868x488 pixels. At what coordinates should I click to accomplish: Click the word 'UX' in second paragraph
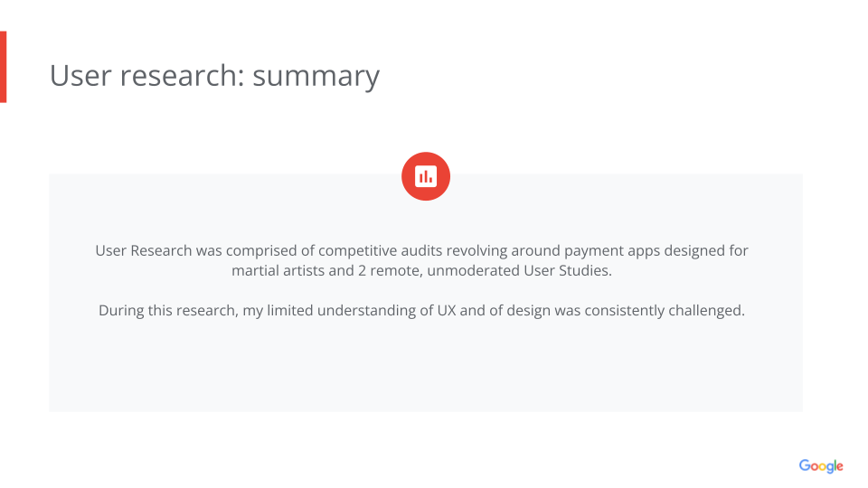click(x=447, y=310)
